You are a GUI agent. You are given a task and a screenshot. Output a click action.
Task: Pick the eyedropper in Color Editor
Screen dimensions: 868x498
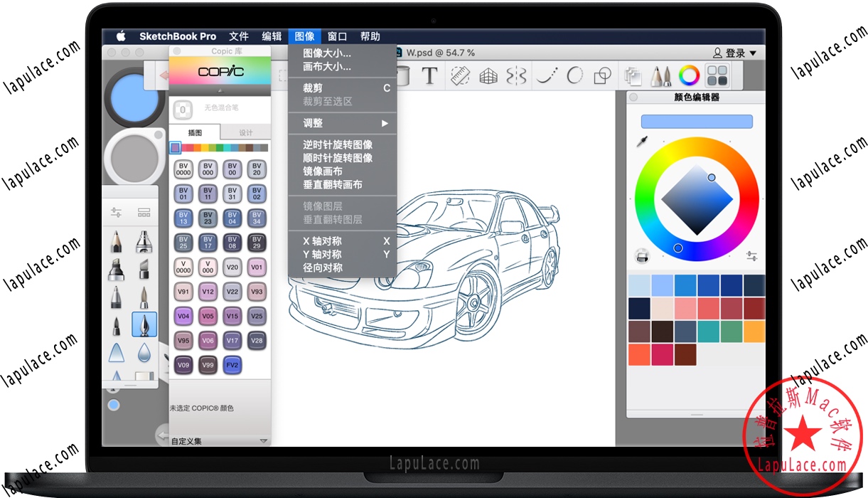click(x=642, y=142)
